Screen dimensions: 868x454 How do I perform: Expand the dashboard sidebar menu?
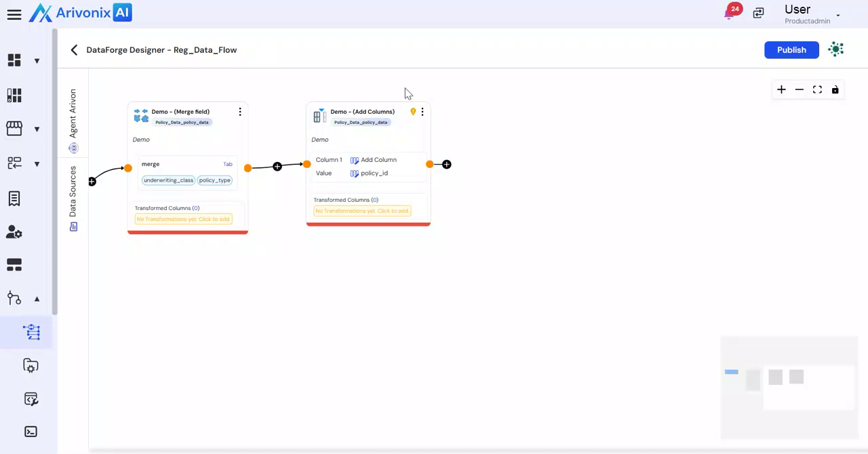pyautogui.click(x=37, y=61)
